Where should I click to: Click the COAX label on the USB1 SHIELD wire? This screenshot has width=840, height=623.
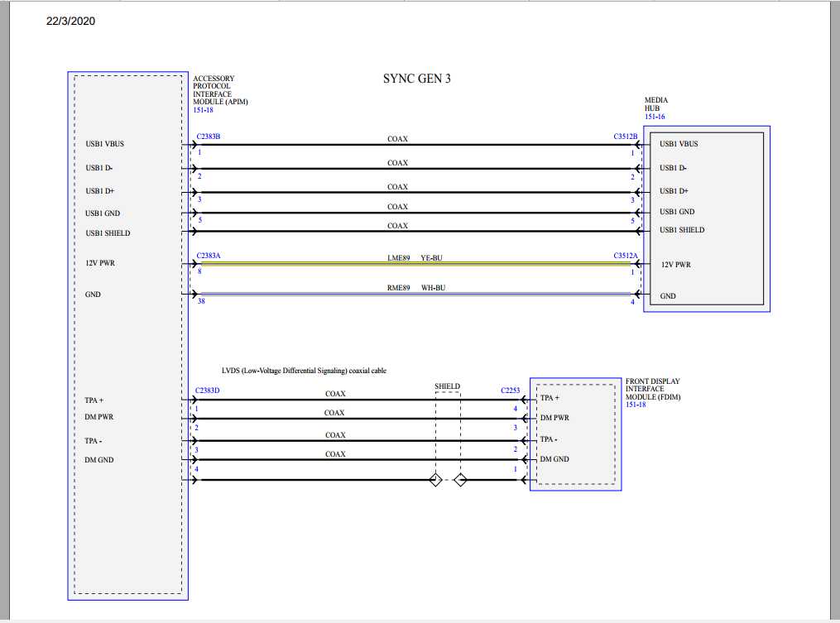click(397, 226)
